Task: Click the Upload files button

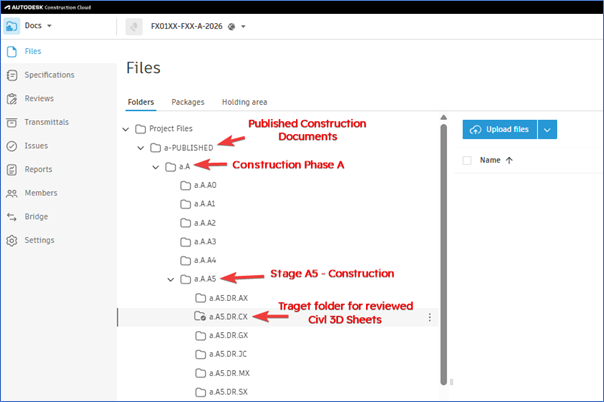Action: point(500,129)
